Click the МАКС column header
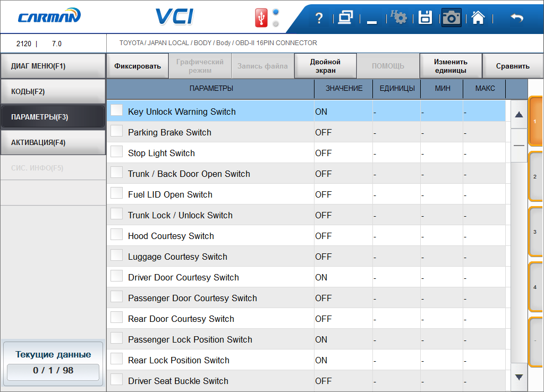The width and height of the screenshot is (544, 392). pyautogui.click(x=484, y=89)
